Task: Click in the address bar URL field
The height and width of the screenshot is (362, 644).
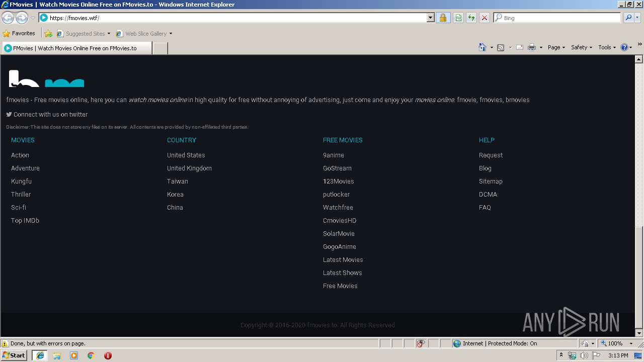Action: tap(236, 18)
